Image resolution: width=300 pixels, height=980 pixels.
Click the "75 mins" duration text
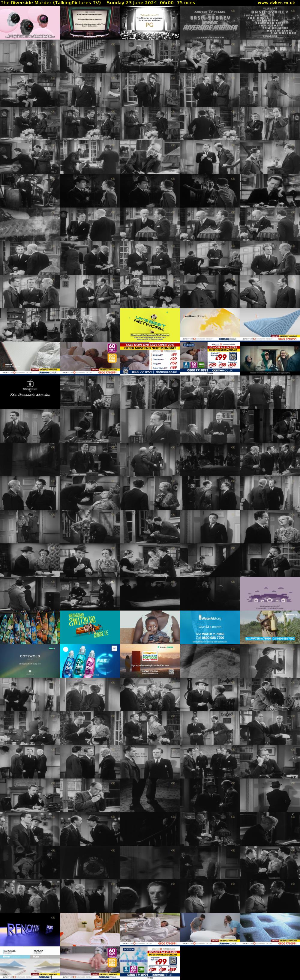[186, 3]
